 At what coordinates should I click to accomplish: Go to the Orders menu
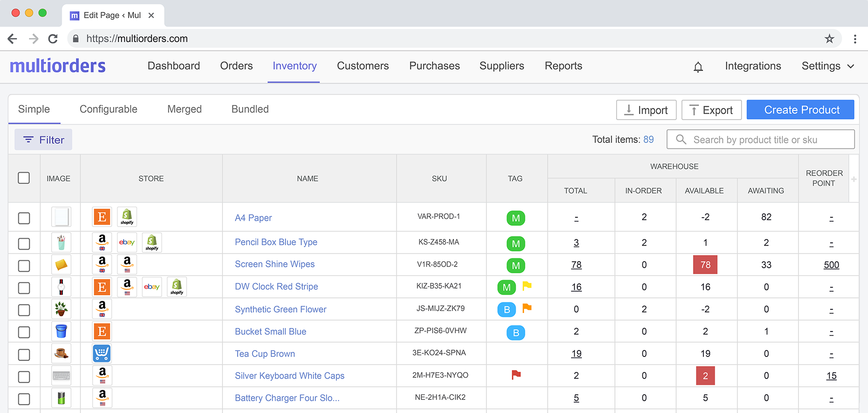[x=236, y=66]
